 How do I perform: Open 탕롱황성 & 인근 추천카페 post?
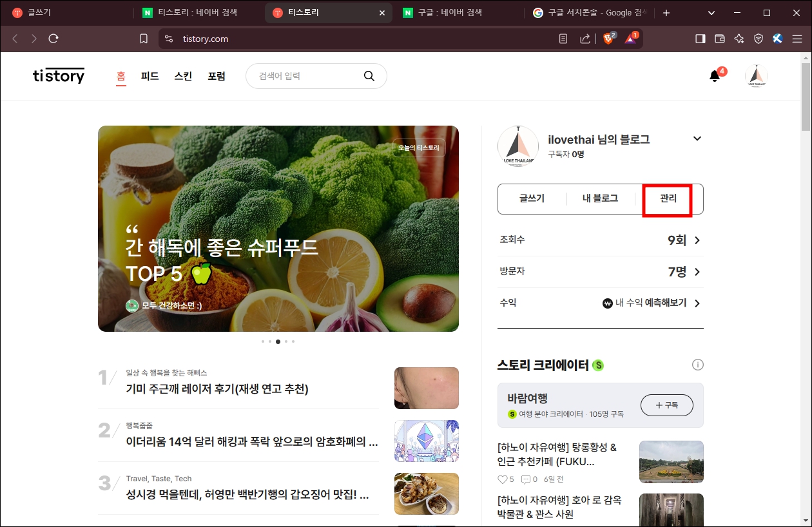(x=557, y=454)
